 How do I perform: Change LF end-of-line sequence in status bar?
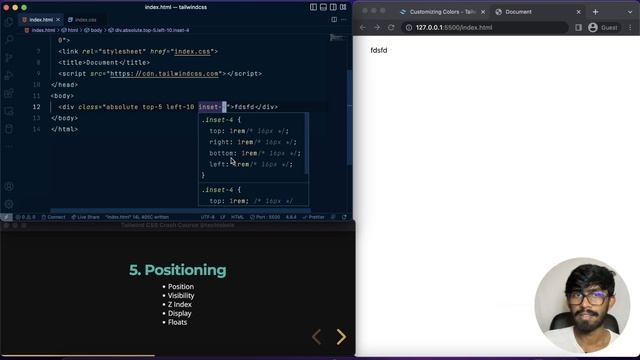[223, 217]
